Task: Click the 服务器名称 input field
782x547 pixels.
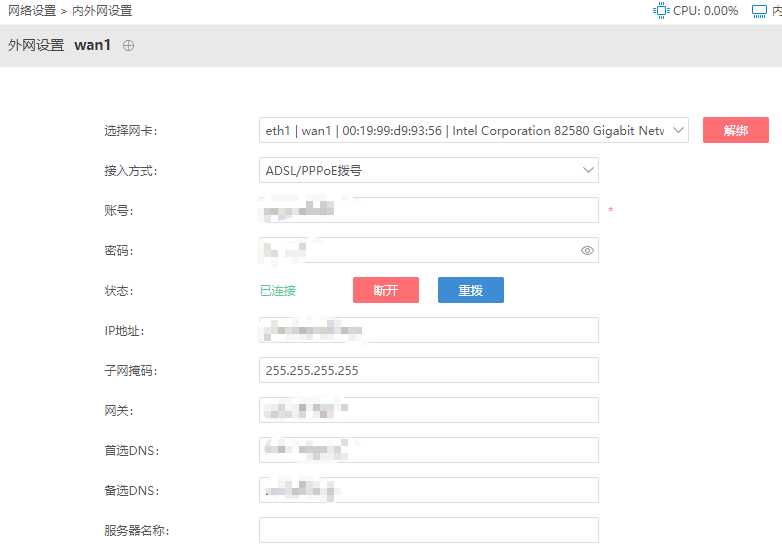Action: 429,530
